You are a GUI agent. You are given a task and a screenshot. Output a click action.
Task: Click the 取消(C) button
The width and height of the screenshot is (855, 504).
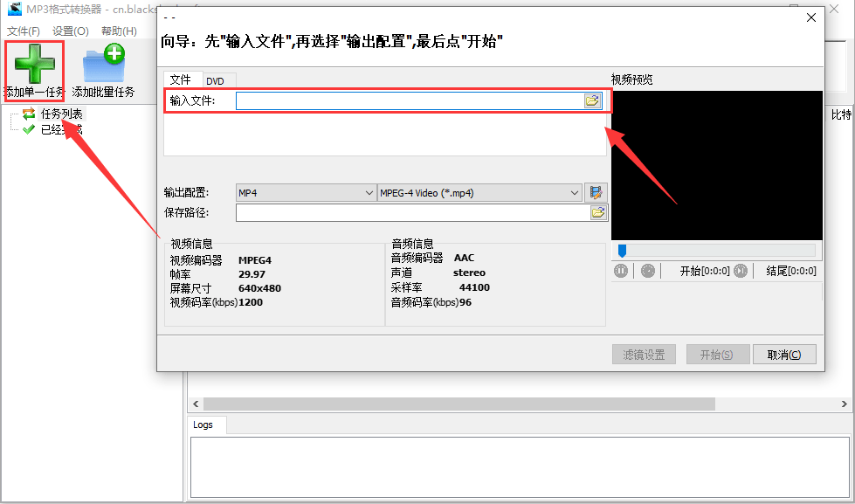(x=783, y=354)
